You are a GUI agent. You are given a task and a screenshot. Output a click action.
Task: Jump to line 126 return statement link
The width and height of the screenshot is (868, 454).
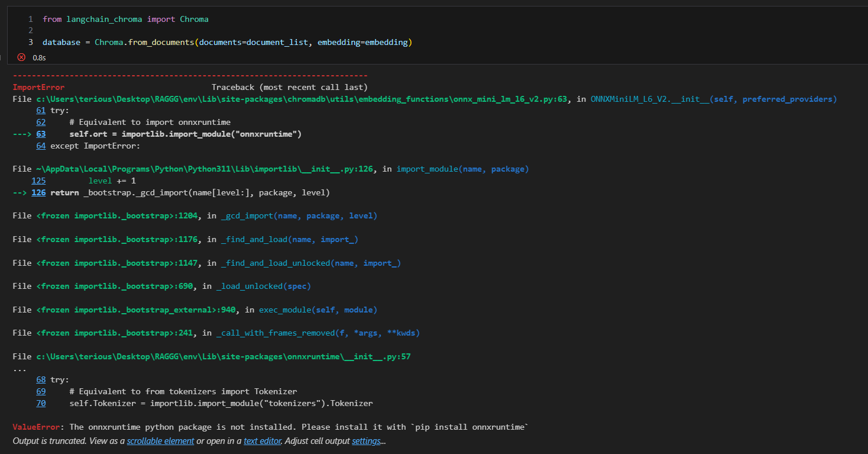[38, 192]
